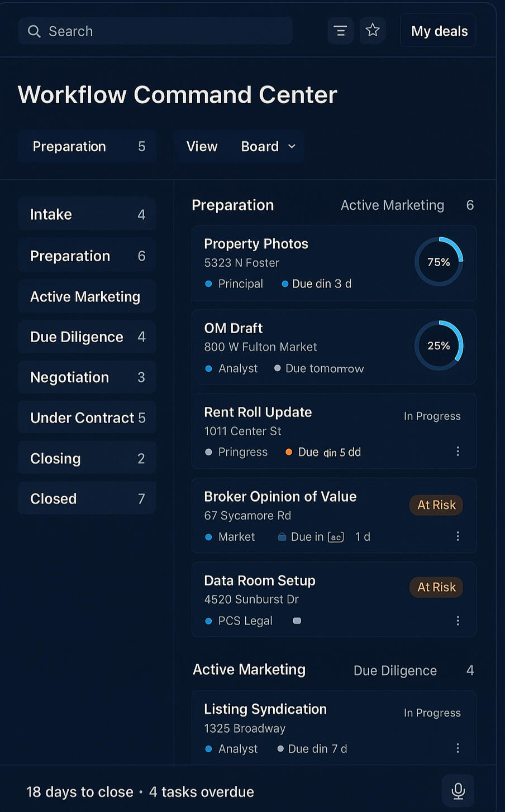The height and width of the screenshot is (812, 505).
Task: Expand the Board view dropdown
Action: [267, 146]
